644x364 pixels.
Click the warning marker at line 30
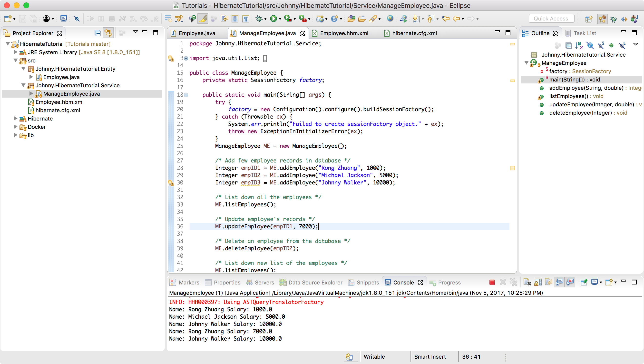(x=171, y=183)
